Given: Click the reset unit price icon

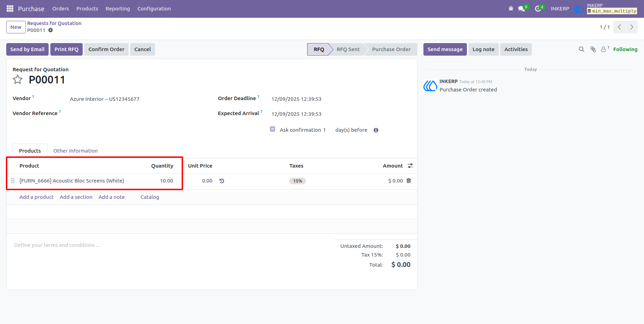Looking at the screenshot, I should coord(222,181).
